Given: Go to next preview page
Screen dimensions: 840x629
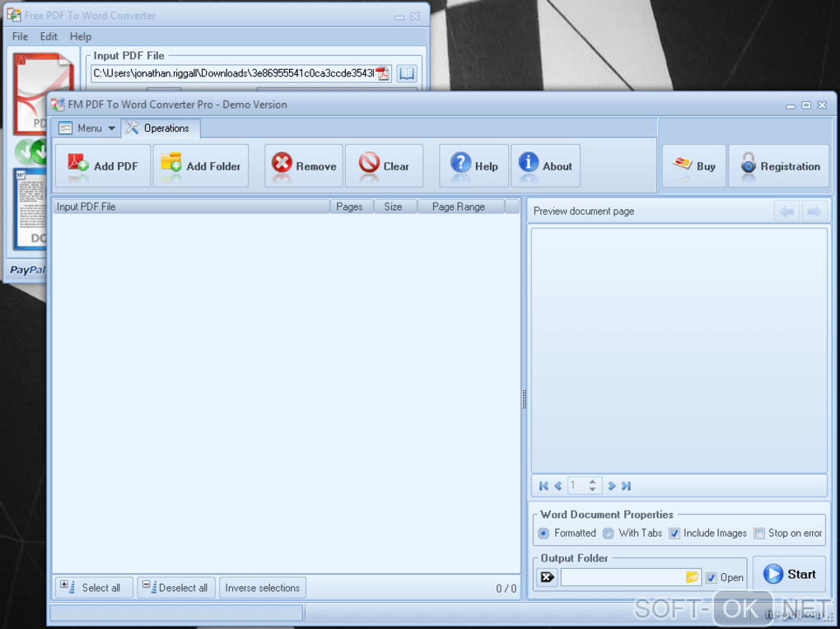Looking at the screenshot, I should tap(612, 486).
